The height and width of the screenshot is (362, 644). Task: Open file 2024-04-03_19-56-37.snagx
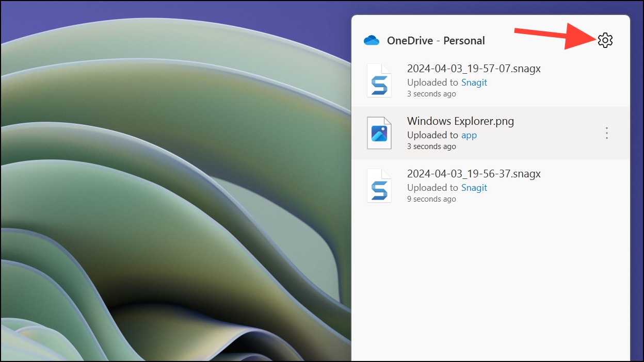click(x=474, y=174)
